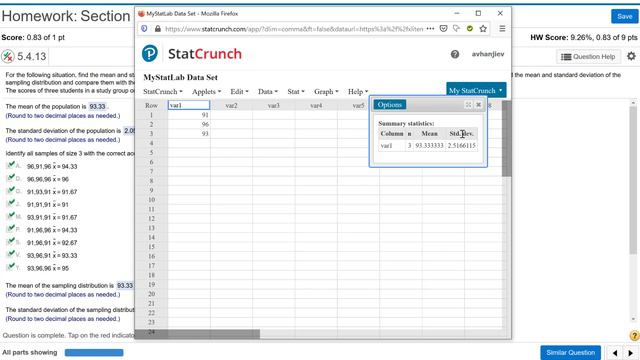Click the padlock site security icon
The height and width of the screenshot is (360, 640).
pos(158,29)
